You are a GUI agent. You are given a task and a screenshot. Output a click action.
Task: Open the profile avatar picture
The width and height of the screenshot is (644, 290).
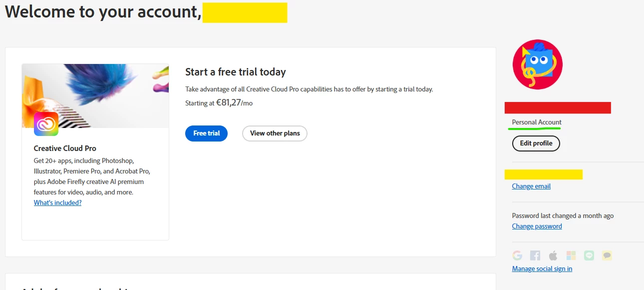pyautogui.click(x=538, y=64)
